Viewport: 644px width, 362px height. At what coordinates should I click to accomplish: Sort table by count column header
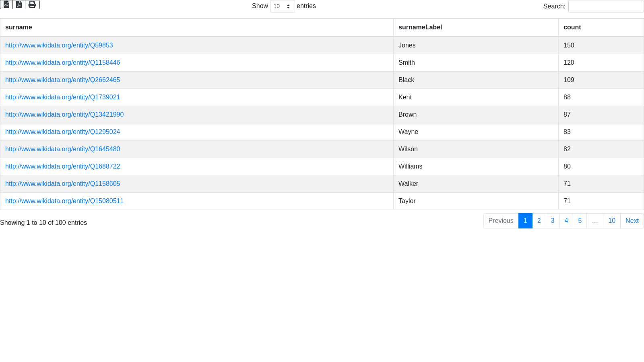tap(572, 27)
